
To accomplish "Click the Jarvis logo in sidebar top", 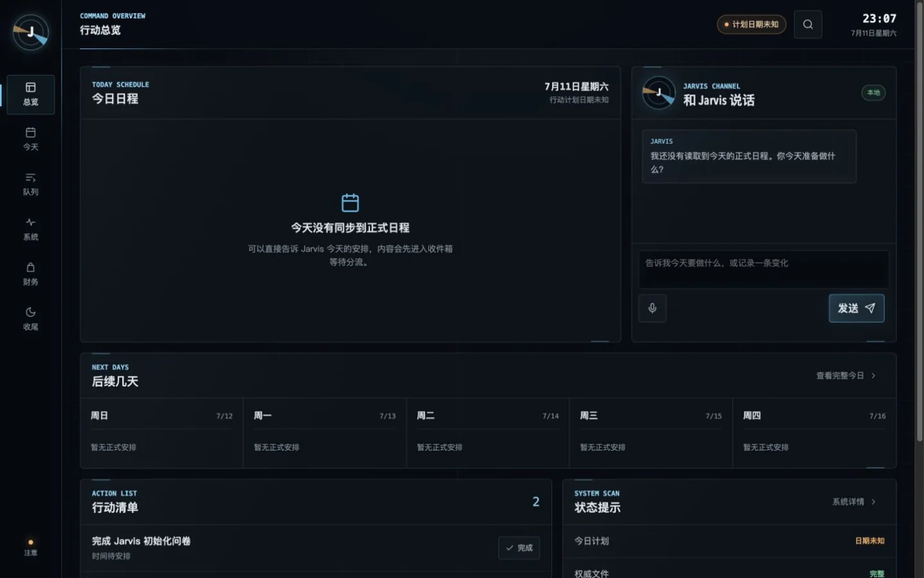I will 30,32.
